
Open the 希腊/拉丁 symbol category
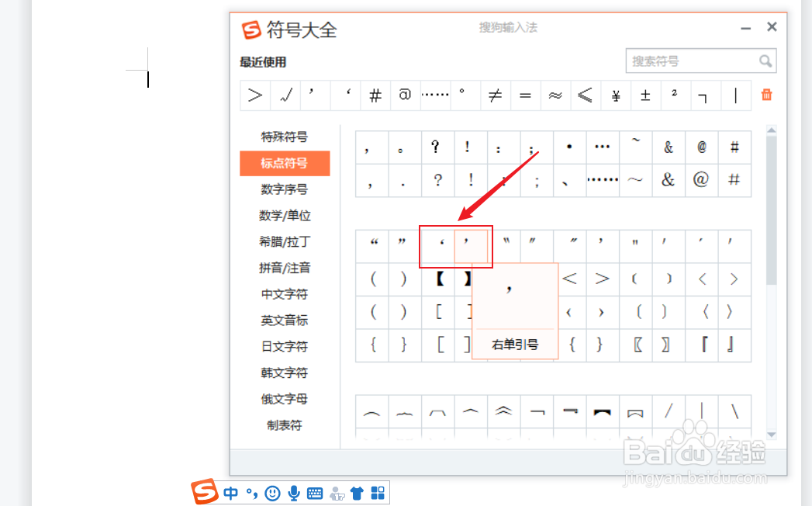click(x=284, y=241)
